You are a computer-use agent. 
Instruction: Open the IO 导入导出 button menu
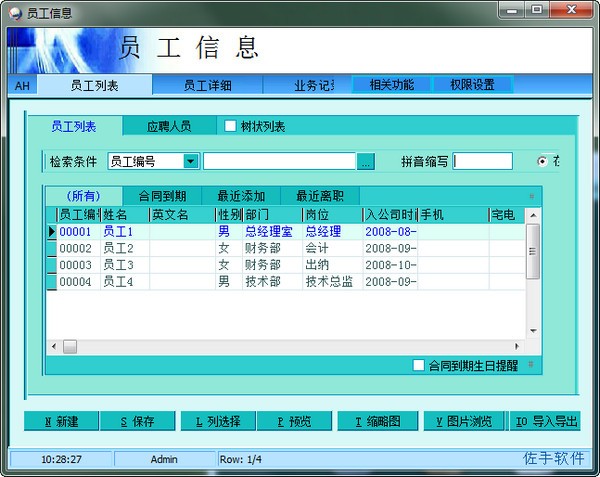(x=546, y=421)
